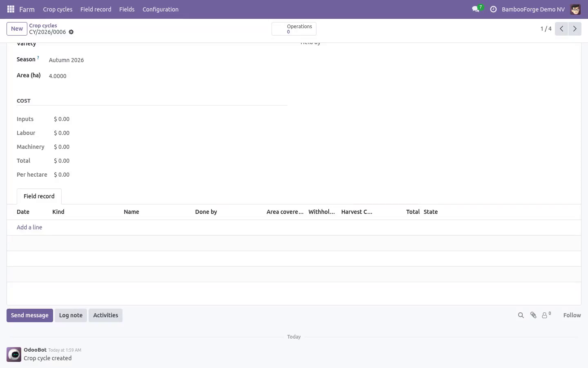This screenshot has width=588, height=368.
Task: Edit the Season field value
Action: 167,60
